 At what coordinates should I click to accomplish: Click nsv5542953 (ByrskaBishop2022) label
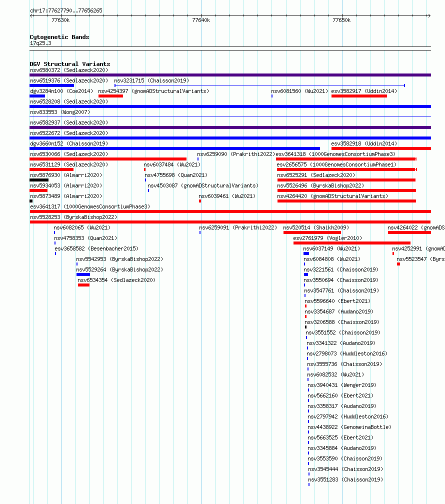pyautogui.click(x=119, y=259)
